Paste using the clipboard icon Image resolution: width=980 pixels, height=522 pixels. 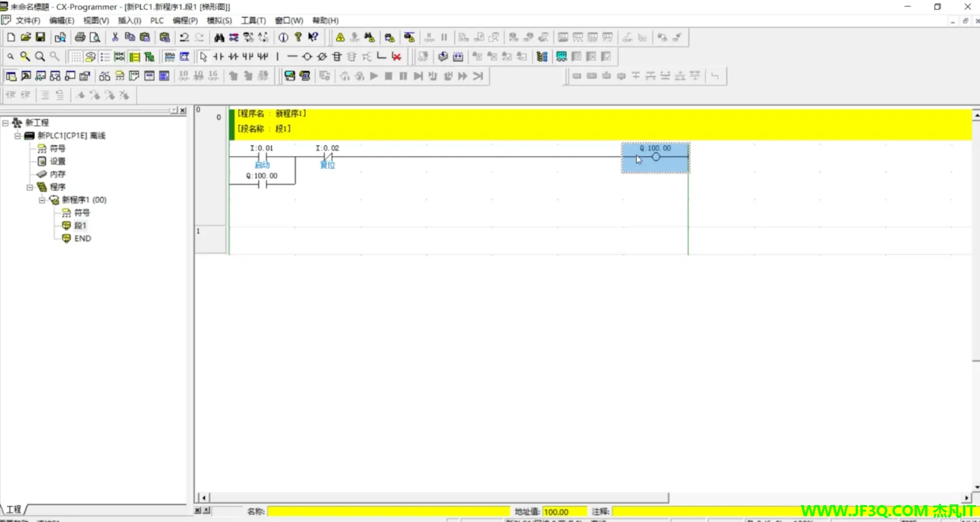(145, 37)
